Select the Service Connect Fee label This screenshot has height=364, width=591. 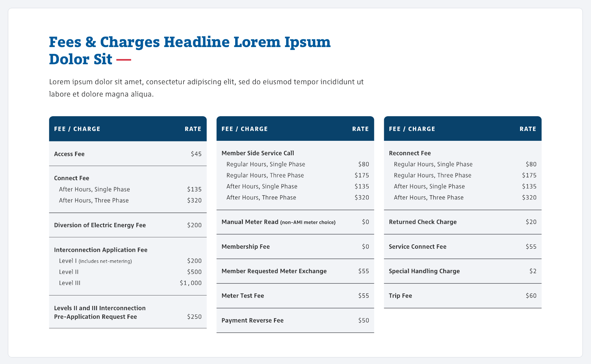pyautogui.click(x=417, y=247)
